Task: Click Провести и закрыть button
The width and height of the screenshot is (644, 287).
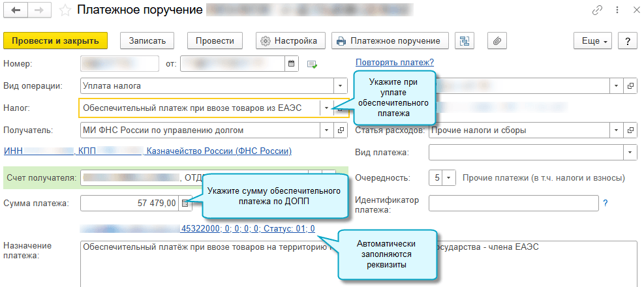Action: (x=55, y=40)
